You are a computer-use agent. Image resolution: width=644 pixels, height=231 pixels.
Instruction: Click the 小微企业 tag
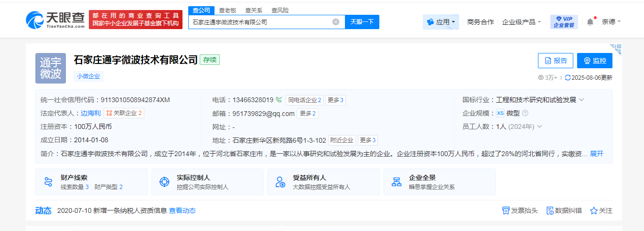88,76
